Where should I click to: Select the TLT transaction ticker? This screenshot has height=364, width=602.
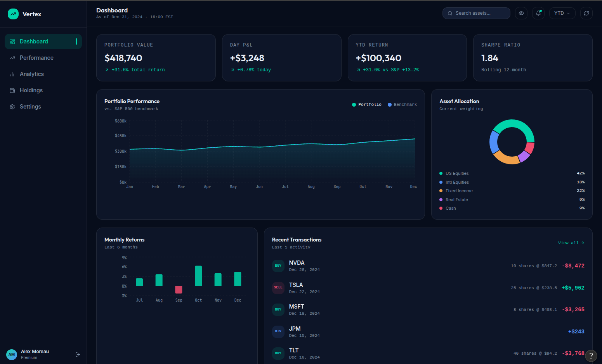pyautogui.click(x=294, y=350)
